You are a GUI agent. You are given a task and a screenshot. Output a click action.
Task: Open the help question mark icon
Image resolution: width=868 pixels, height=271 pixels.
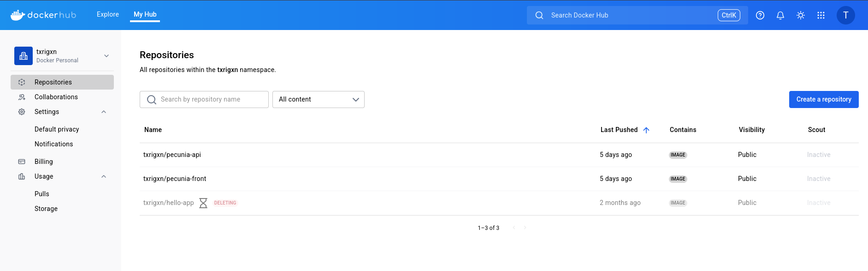point(760,15)
